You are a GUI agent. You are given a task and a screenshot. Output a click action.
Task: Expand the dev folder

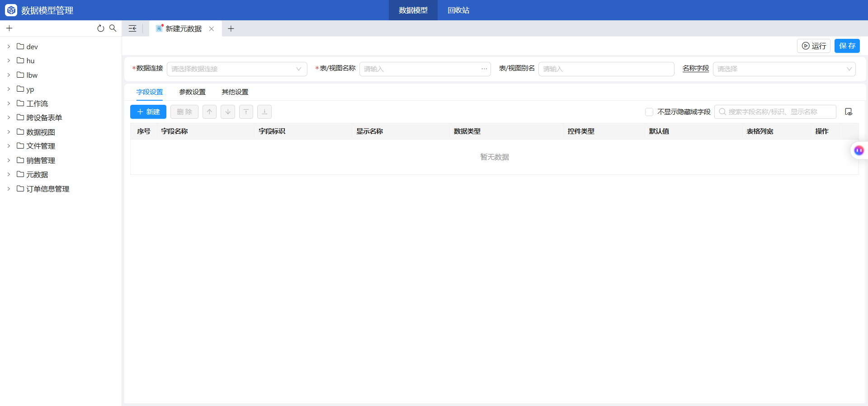(x=9, y=46)
